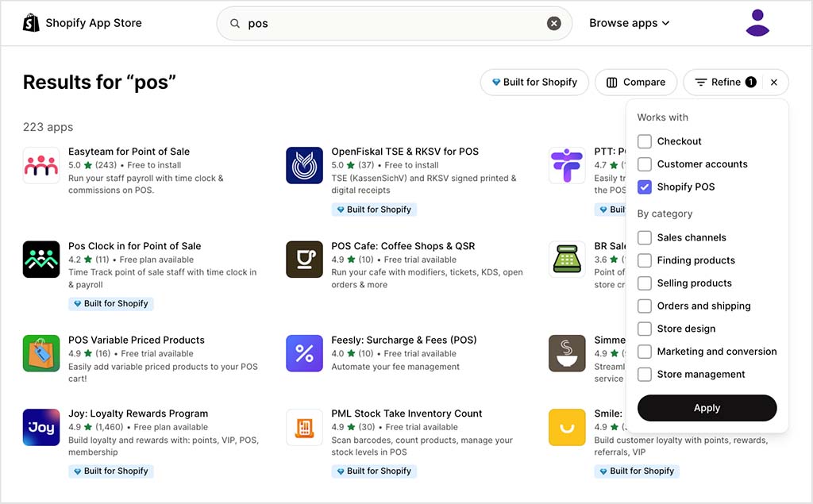Click the "223 apps" count text
813x504 pixels.
48,127
